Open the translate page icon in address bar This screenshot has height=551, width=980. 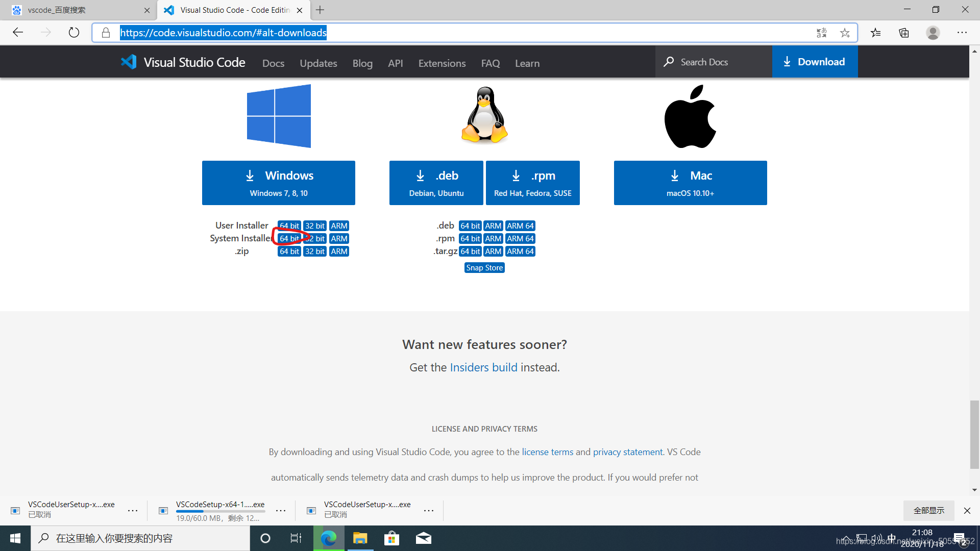(821, 33)
